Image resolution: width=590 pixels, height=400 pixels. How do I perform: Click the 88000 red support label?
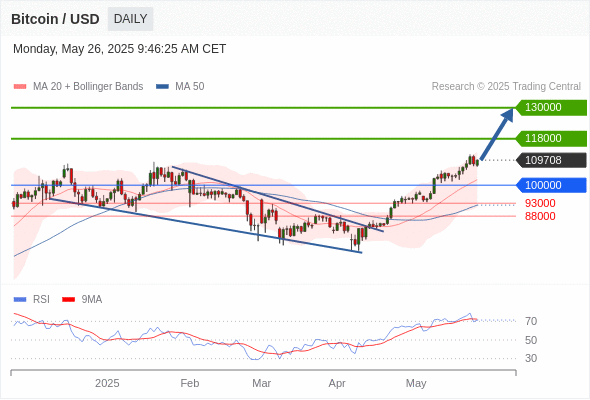pos(540,216)
